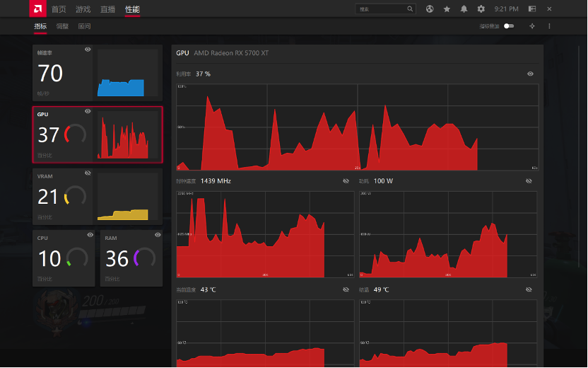Select the CPU metric tile
The width and height of the screenshot is (588, 368).
[64, 258]
